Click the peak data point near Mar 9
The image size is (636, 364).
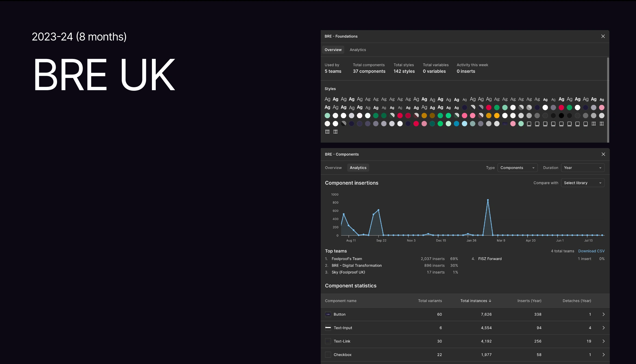click(x=488, y=200)
